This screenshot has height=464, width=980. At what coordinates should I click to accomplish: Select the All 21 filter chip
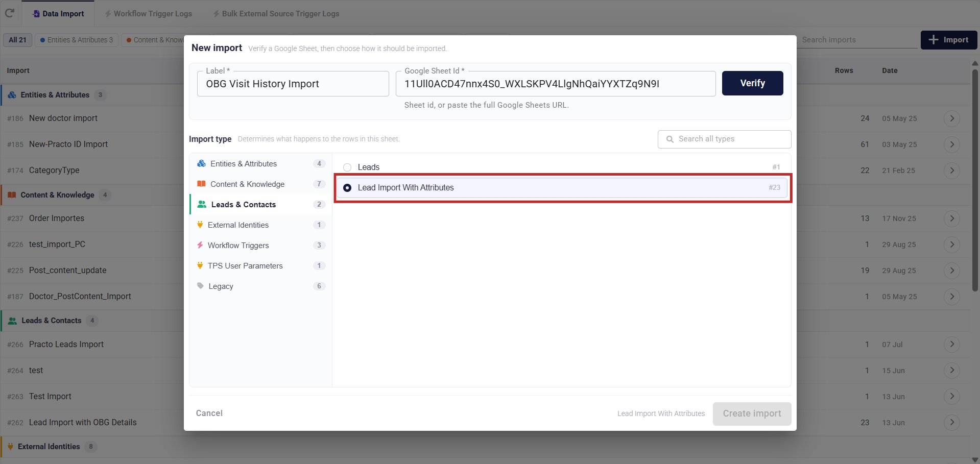tap(17, 40)
